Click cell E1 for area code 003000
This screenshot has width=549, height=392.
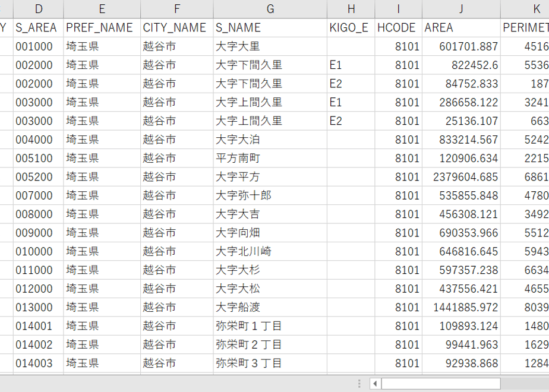351,102
